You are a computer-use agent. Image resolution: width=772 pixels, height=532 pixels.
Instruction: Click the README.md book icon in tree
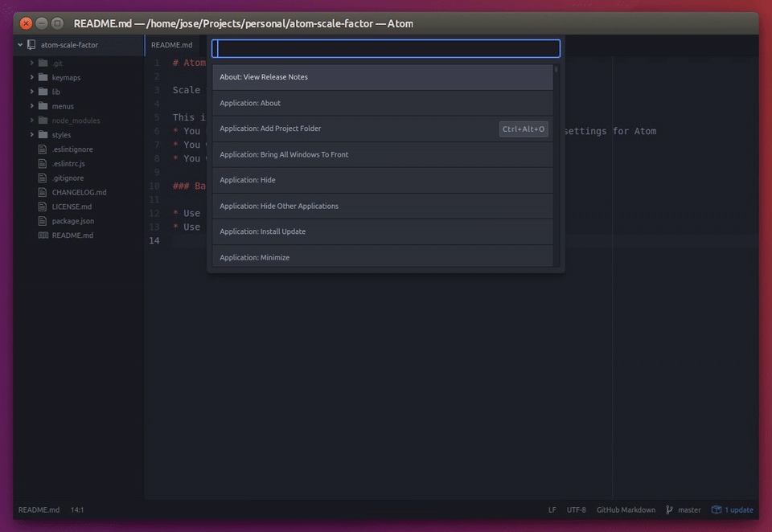(x=43, y=235)
